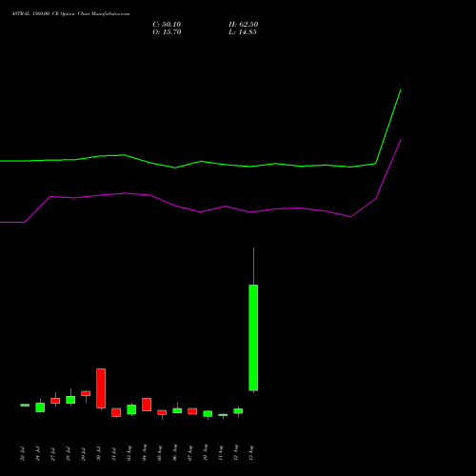The height and width of the screenshot is (476, 476).
Task: Click the '10 Aug' date label
Action: pyautogui.click(x=206, y=453)
